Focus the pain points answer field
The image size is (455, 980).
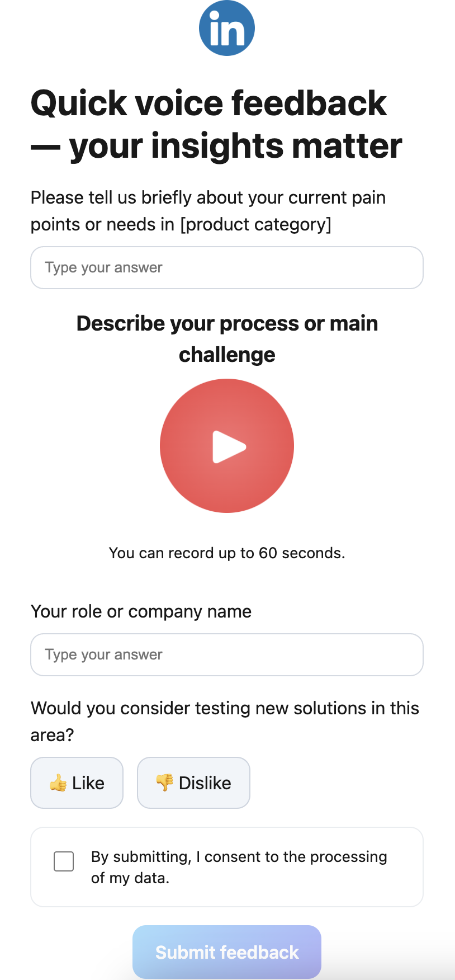227,267
